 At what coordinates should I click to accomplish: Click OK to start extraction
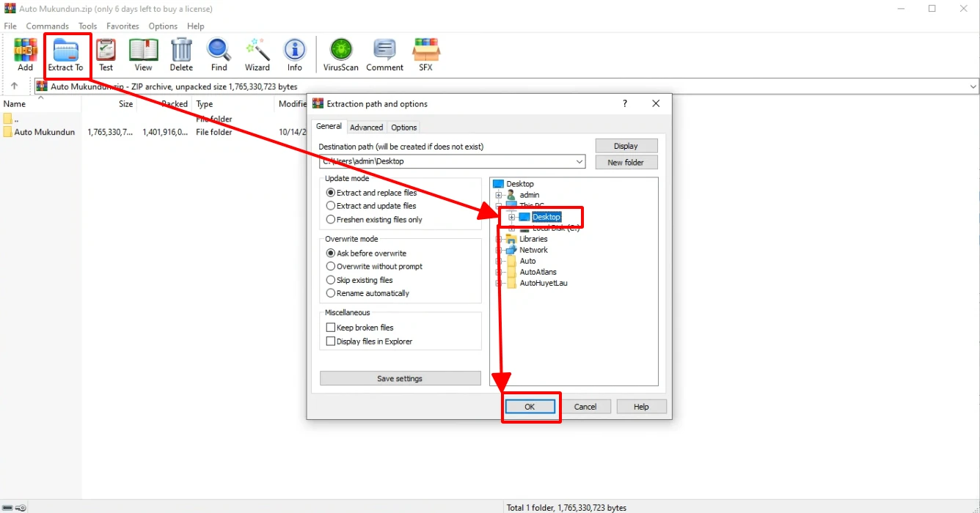click(530, 407)
